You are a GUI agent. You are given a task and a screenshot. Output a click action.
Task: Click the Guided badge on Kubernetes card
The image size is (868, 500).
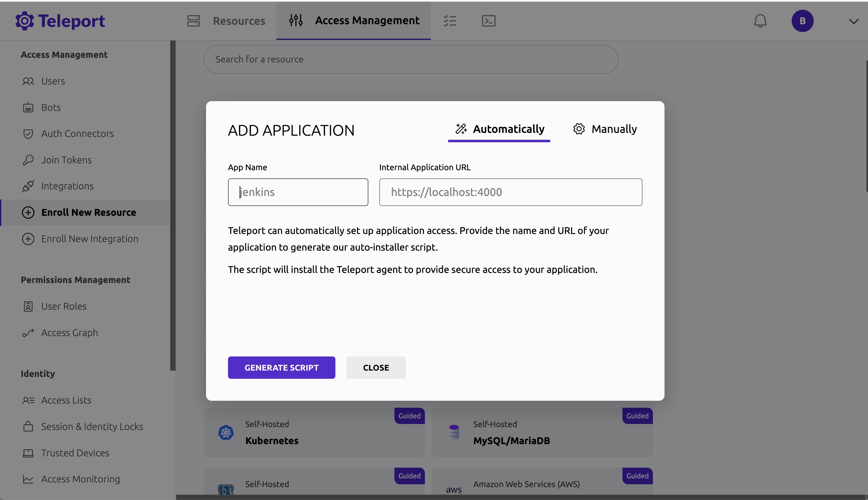click(409, 416)
